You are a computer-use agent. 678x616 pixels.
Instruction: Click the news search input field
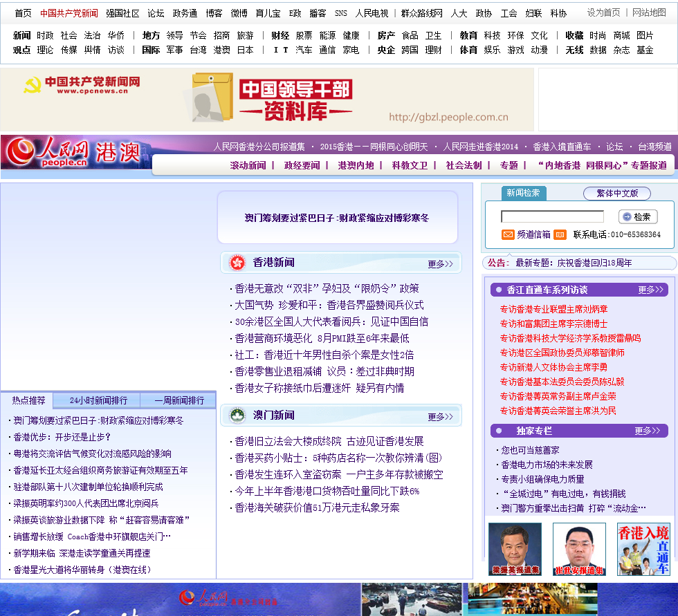tap(552, 216)
